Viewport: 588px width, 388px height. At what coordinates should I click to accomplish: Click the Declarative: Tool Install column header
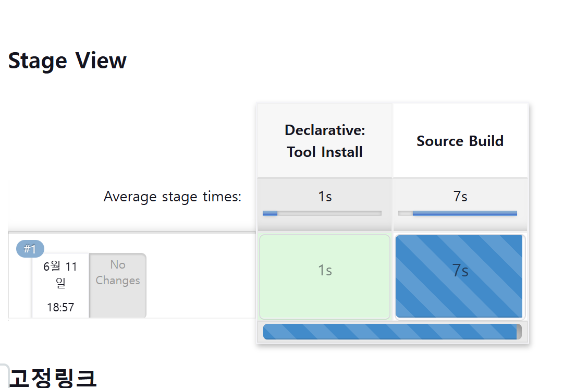coord(325,141)
